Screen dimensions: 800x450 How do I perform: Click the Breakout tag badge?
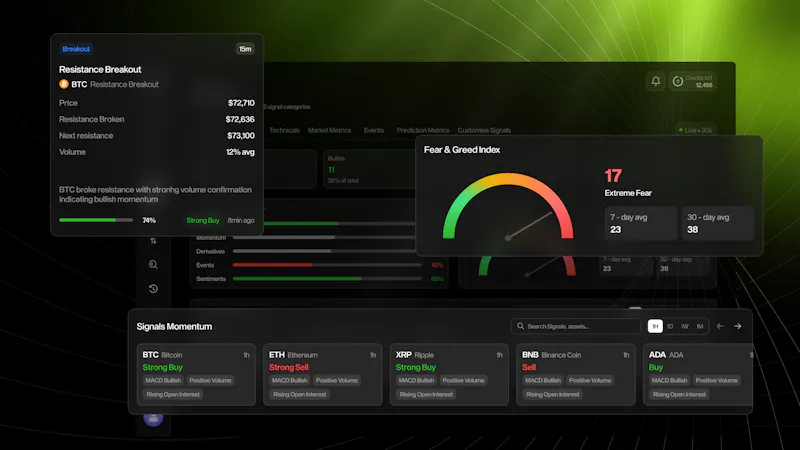76,49
